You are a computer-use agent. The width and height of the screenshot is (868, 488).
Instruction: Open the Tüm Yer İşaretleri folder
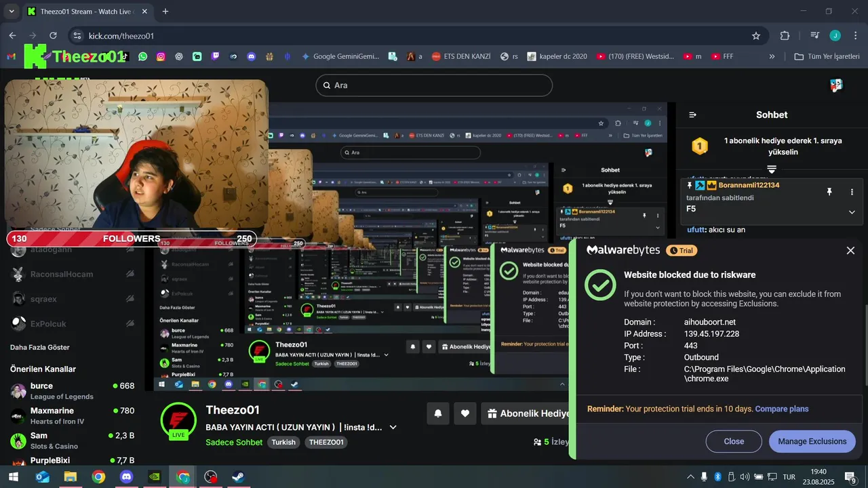(x=828, y=56)
